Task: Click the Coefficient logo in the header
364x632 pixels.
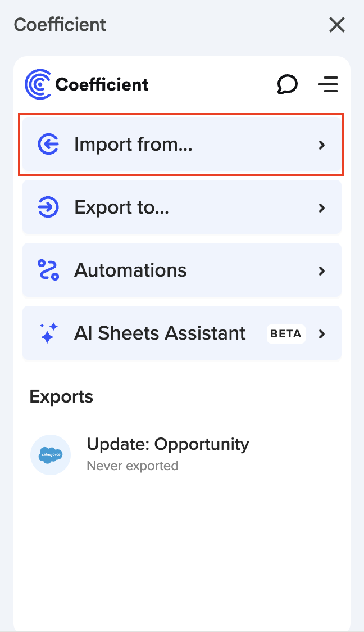Action: 87,84
